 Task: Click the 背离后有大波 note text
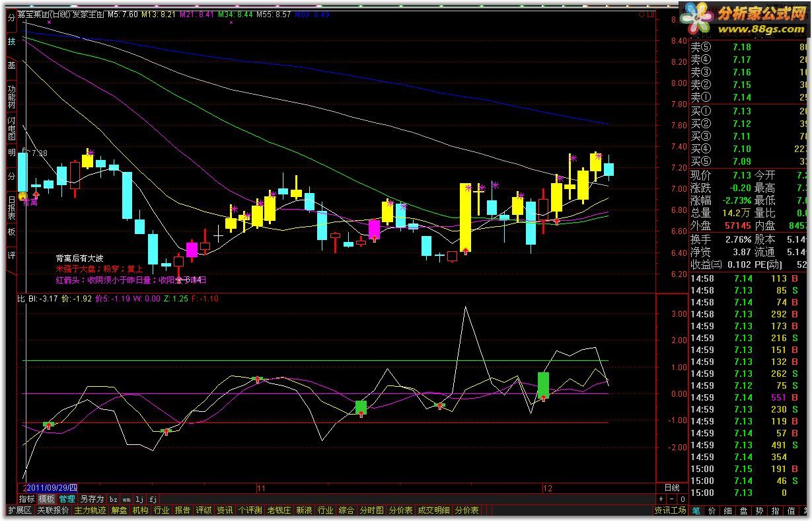[x=80, y=259]
